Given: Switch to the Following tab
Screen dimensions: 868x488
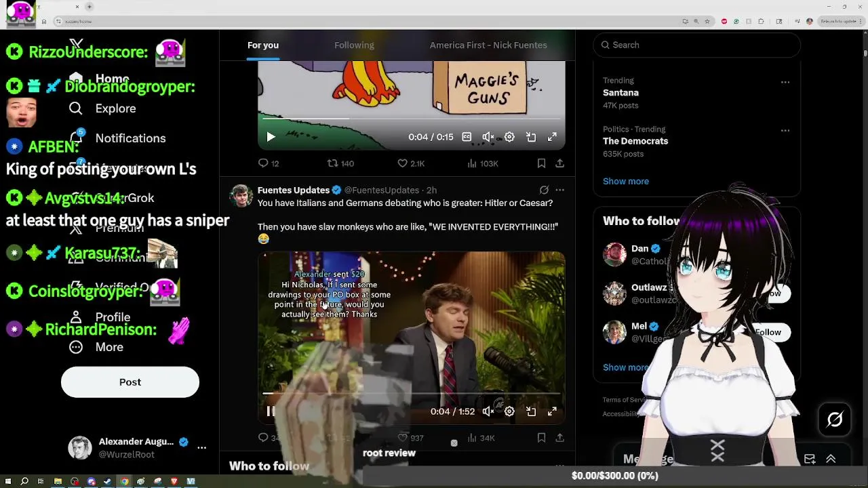Looking at the screenshot, I should pos(354,45).
